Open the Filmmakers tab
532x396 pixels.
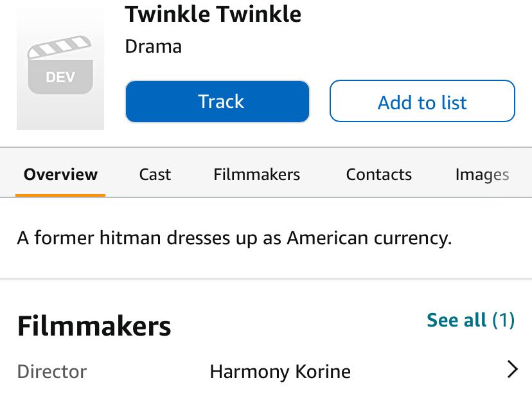click(256, 174)
